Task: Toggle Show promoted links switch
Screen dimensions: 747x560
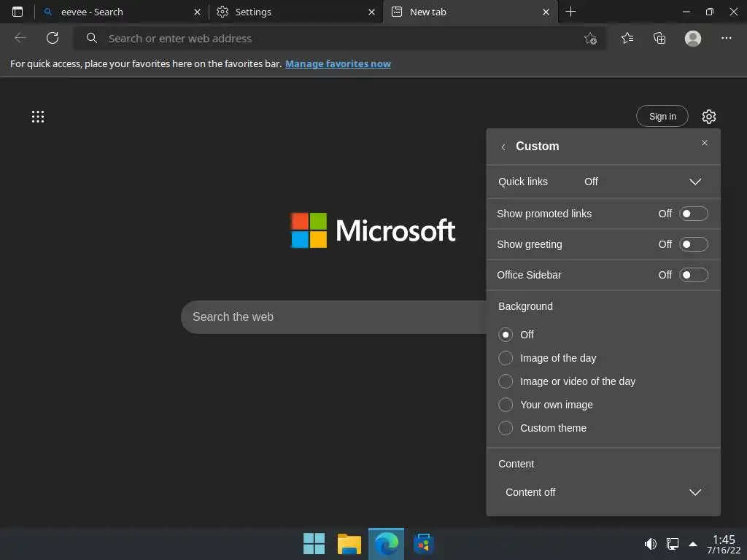Action: 693,214
